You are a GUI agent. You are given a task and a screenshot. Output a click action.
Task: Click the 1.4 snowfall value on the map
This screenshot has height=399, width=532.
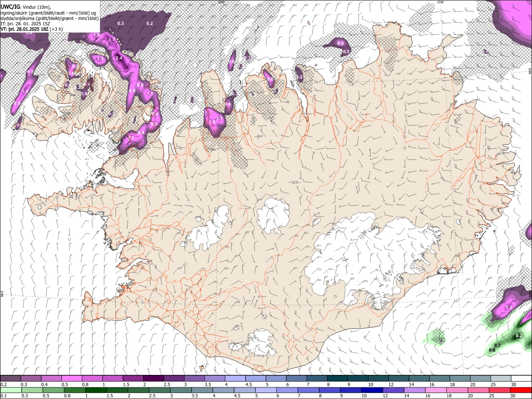[x=25, y=91]
